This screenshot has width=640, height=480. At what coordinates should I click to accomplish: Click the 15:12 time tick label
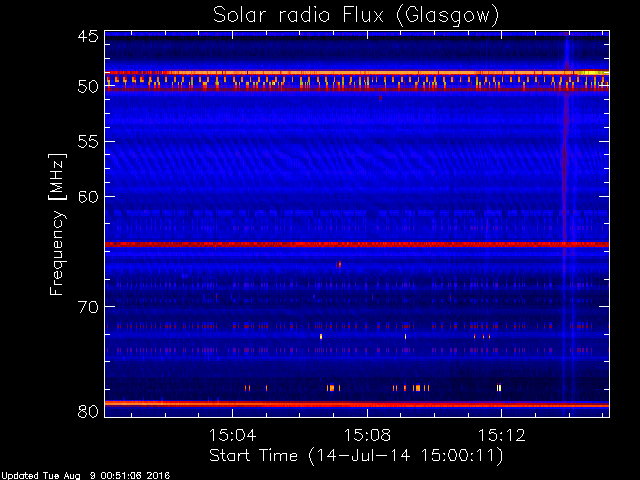(x=501, y=435)
